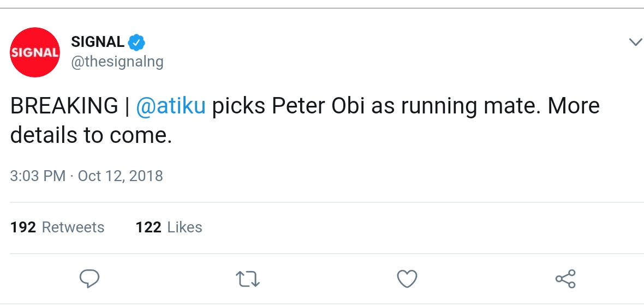This screenshot has height=306, width=644.
Task: Click the 3:03 PM timestamp
Action: coord(38,176)
